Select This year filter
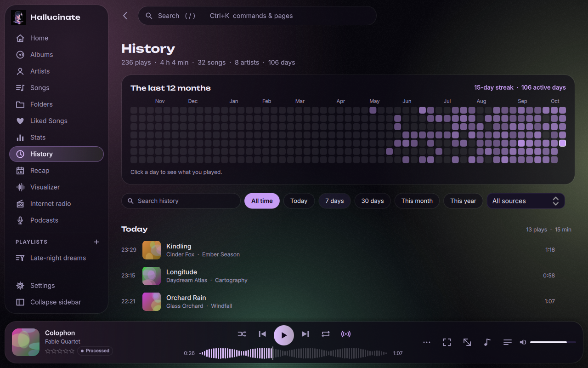Screen dimensions: 588x368 [x=463, y=201]
